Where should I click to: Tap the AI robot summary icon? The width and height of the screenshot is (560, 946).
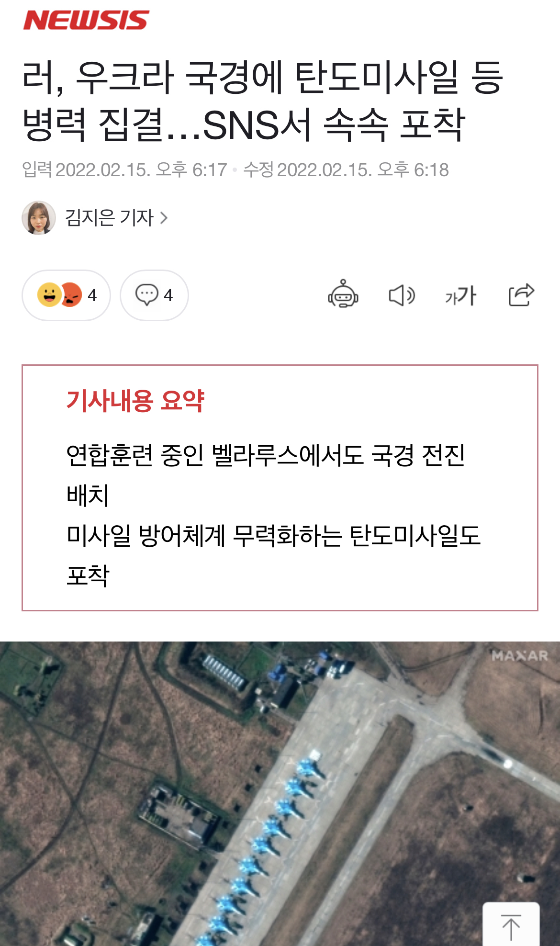tap(343, 294)
